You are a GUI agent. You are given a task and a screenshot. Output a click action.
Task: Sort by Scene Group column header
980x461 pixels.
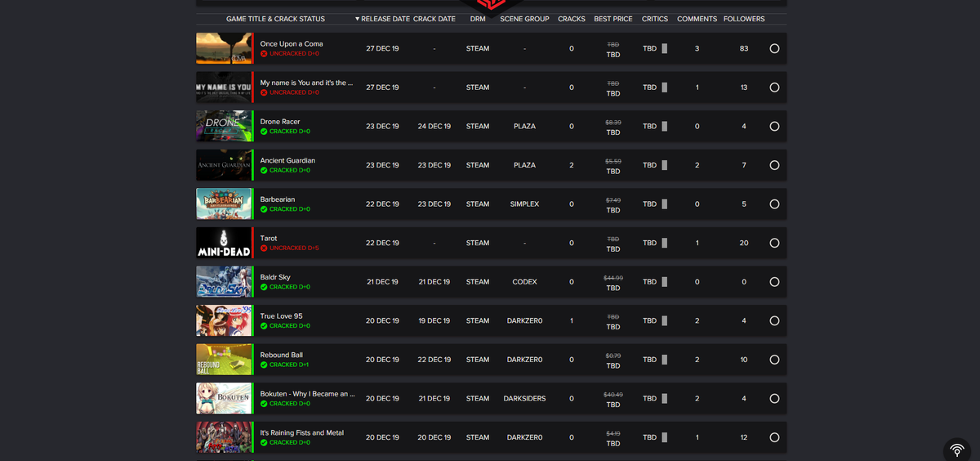pyautogui.click(x=524, y=19)
